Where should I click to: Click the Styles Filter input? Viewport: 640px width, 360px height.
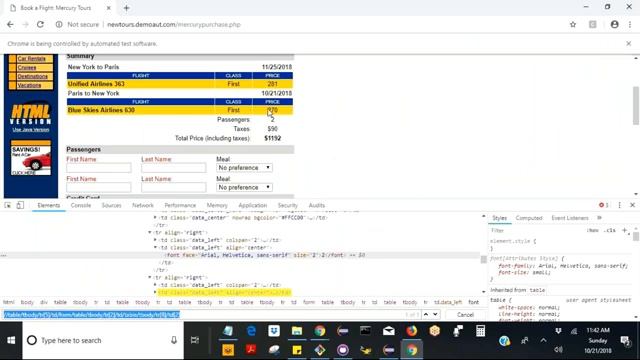coord(537,231)
